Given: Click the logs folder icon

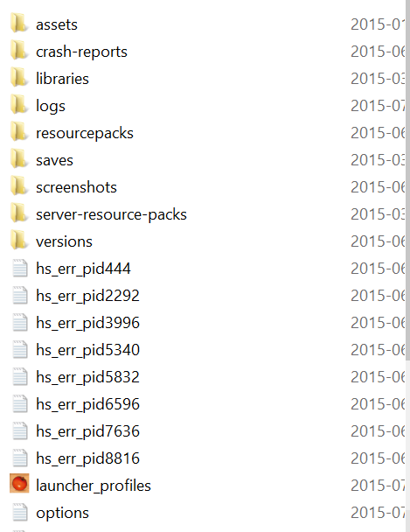Looking at the screenshot, I should point(19,104).
